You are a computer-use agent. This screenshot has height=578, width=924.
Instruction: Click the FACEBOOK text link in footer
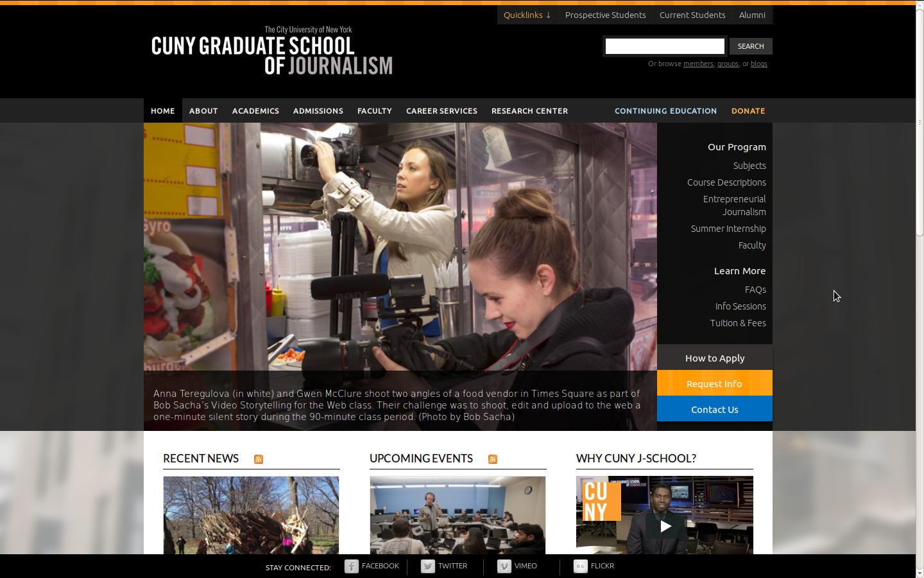pyautogui.click(x=381, y=566)
